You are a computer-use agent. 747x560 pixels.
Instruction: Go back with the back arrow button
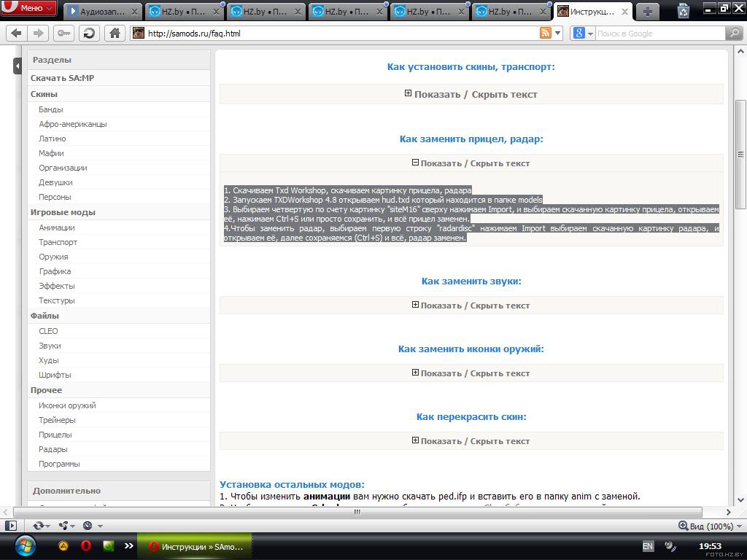17,33
